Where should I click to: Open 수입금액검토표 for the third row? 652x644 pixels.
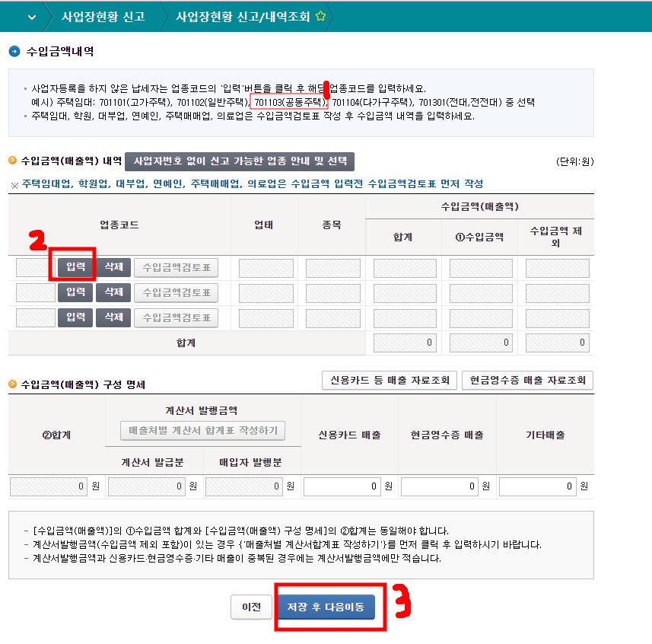[176, 317]
